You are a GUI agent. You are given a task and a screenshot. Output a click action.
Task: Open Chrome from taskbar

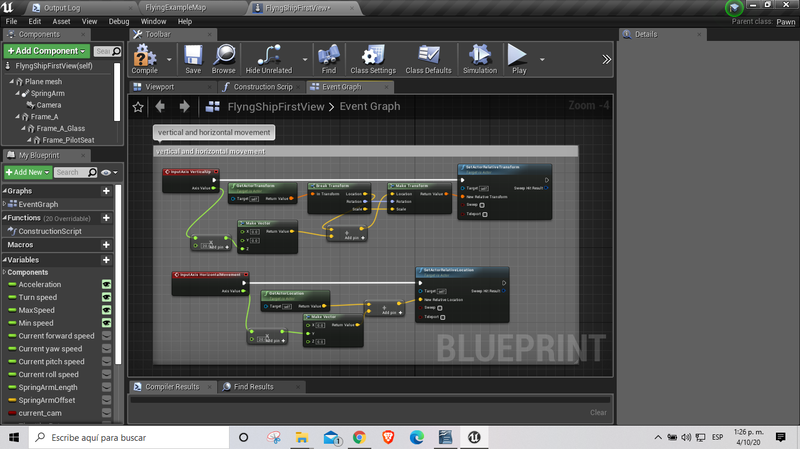click(359, 437)
